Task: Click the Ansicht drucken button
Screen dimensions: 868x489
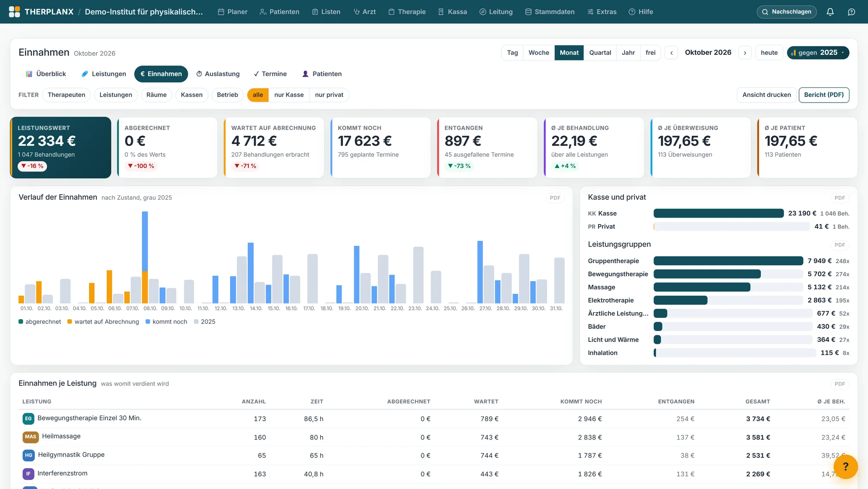Action: point(766,95)
